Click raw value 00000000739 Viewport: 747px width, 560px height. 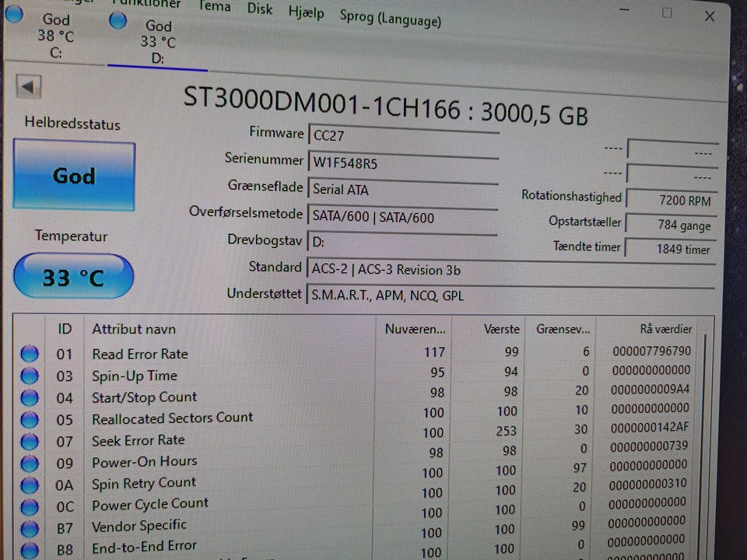point(649,446)
